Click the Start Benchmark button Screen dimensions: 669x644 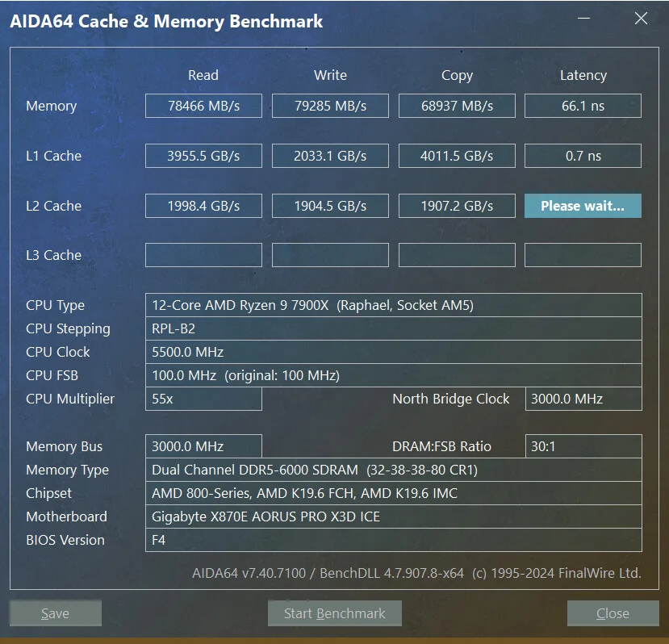334,613
